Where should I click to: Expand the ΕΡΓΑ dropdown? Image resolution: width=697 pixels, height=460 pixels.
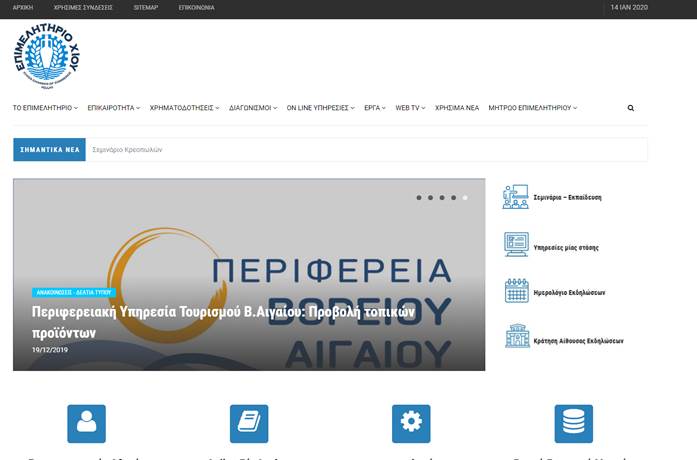(375, 108)
